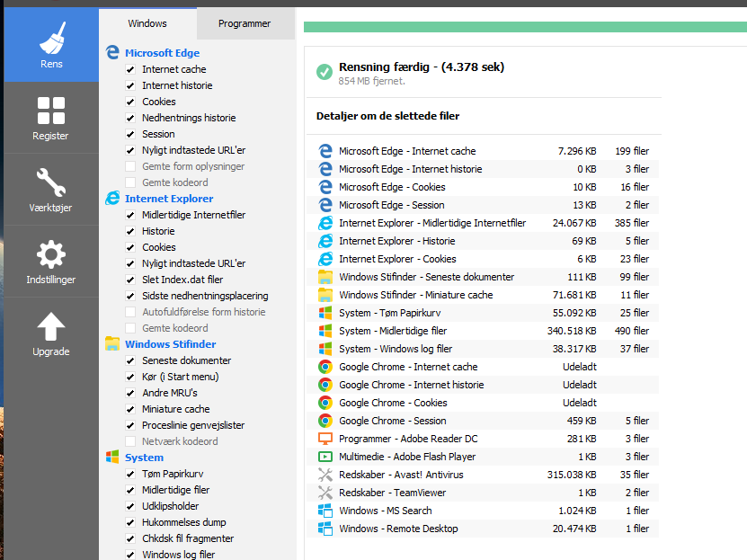747x560 pixels.
Task: Select the Windows tab
Action: tap(147, 23)
